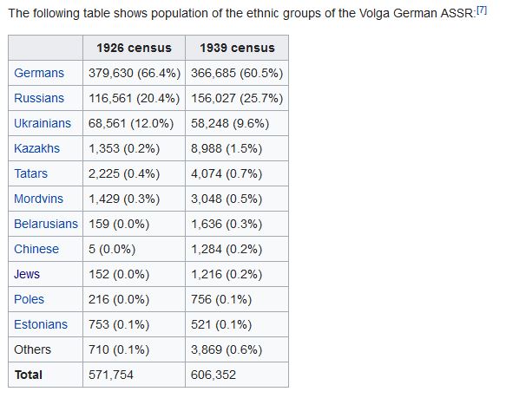Select the 379,630 (66.4%) Germans cell
The height and width of the screenshot is (398, 532).
pyautogui.click(x=134, y=73)
